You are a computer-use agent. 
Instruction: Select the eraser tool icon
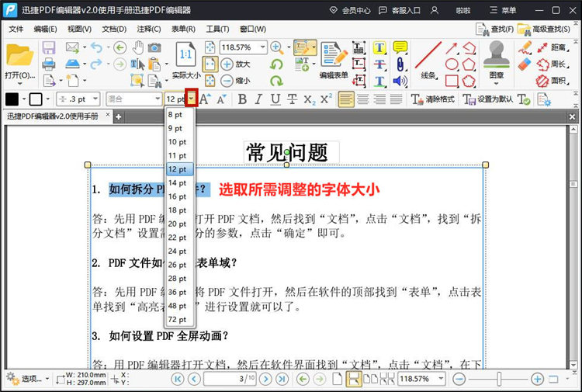pos(525,64)
